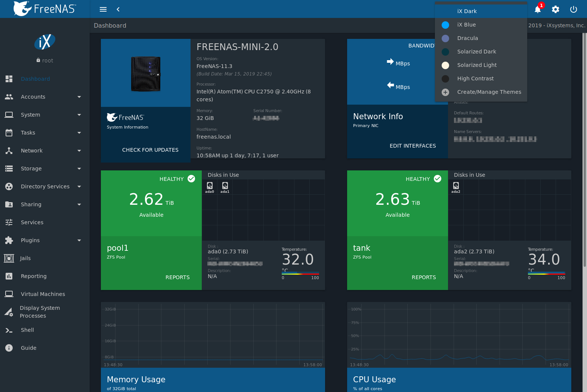Open Dashboard in the sidebar
The height and width of the screenshot is (392, 587).
[45, 79]
